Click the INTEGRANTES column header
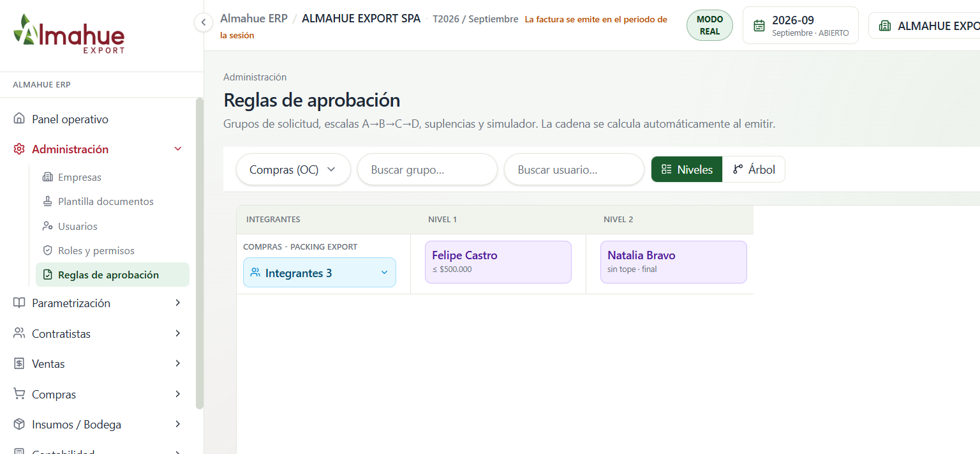Screen dimensions: 980x454 coord(273,220)
